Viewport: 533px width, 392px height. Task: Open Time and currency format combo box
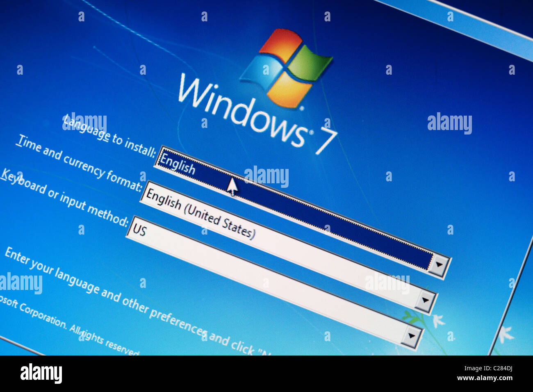(x=288, y=248)
